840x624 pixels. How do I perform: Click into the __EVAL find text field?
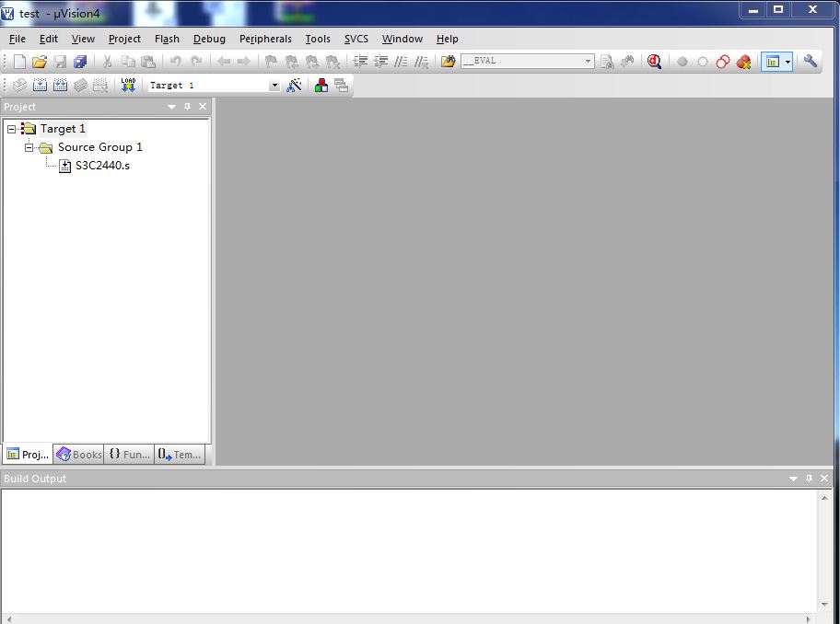point(522,61)
